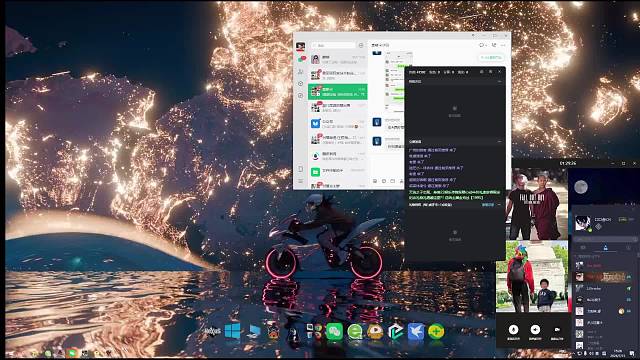Click the emoji icon in WeChat input toolbar
The height and width of the screenshot is (360, 640).
point(375,181)
